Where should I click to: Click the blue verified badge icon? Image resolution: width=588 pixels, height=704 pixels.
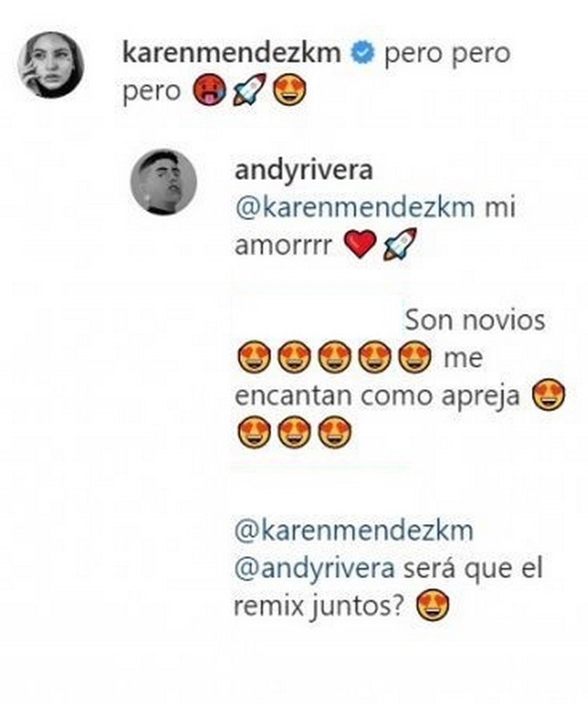(x=363, y=53)
